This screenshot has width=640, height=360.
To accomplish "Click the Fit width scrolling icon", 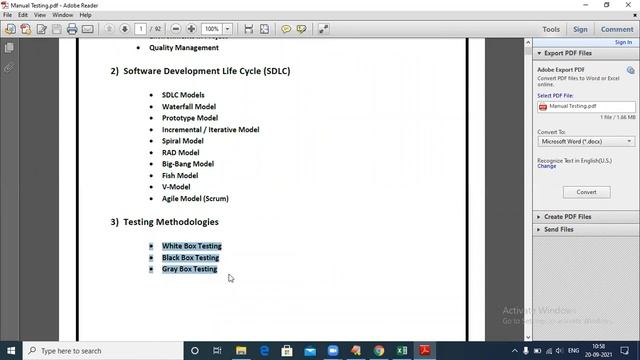I will click(x=249, y=29).
